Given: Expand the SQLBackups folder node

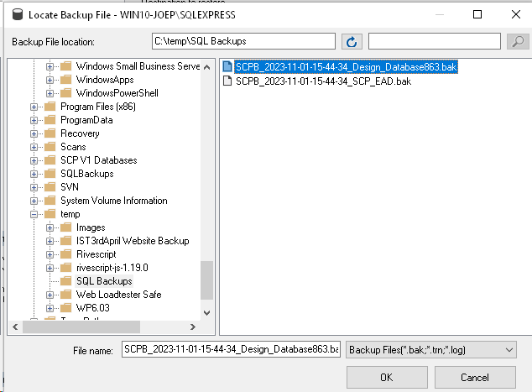Looking at the screenshot, I should 34,174.
